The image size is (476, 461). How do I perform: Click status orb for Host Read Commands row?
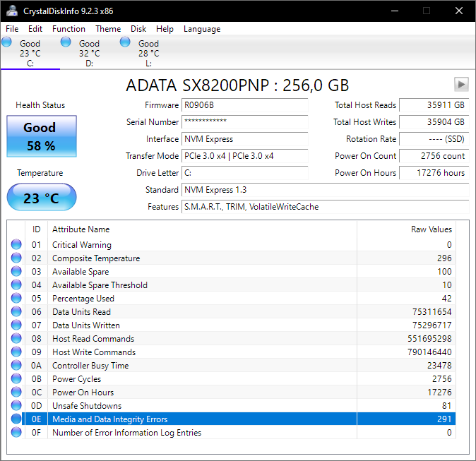pos(16,338)
